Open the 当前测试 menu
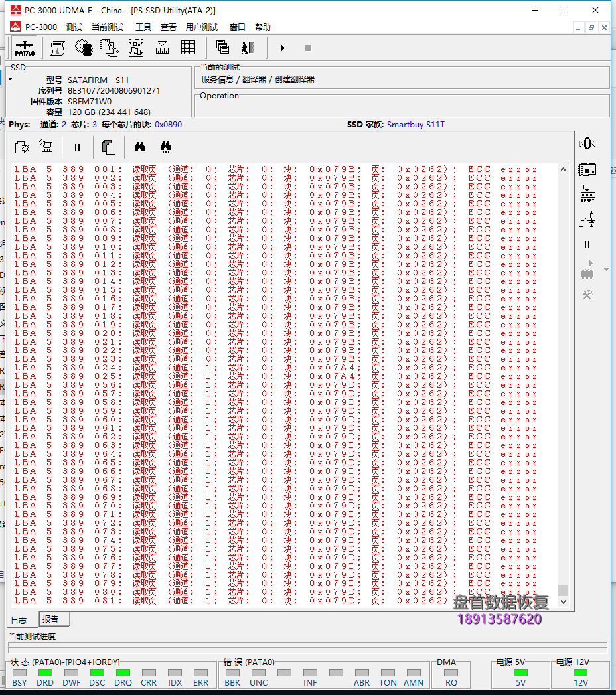616x695 pixels. pyautogui.click(x=108, y=27)
